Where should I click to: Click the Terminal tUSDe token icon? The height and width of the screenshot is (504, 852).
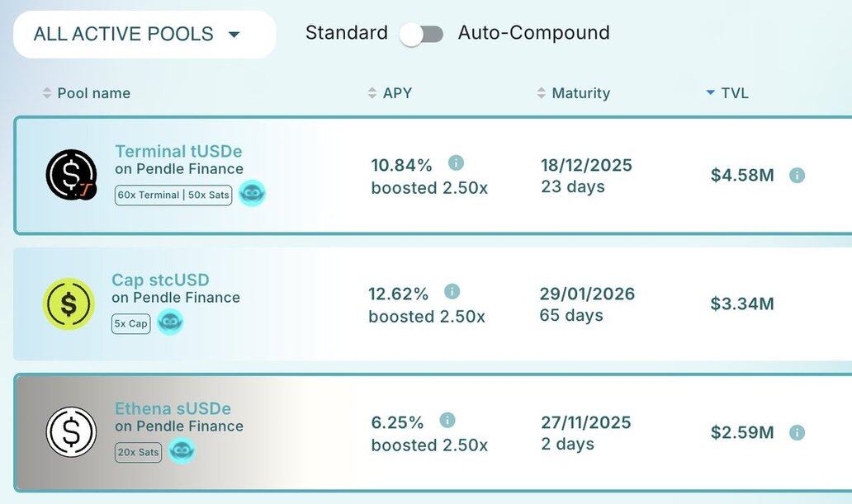coord(71,174)
